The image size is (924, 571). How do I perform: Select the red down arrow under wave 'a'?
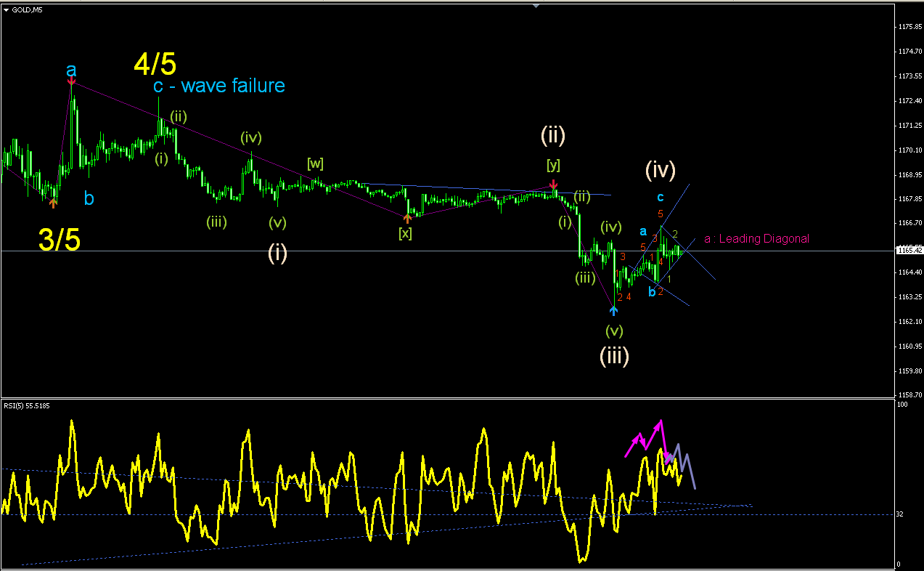coord(71,81)
